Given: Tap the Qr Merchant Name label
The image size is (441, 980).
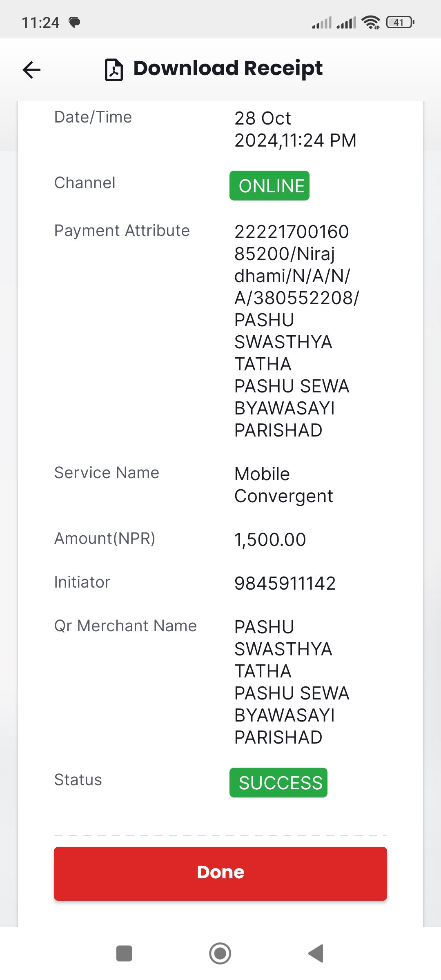Looking at the screenshot, I should click(x=126, y=626).
